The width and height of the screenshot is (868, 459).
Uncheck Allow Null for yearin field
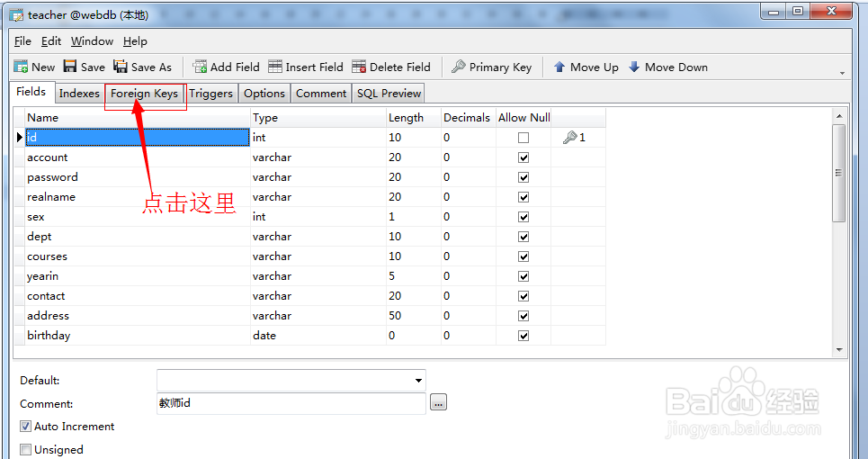[x=523, y=276]
